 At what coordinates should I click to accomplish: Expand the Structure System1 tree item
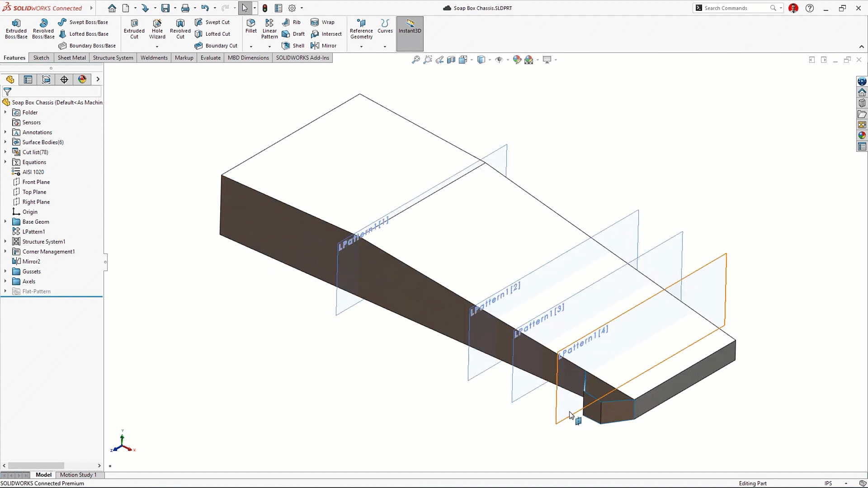coord(5,242)
